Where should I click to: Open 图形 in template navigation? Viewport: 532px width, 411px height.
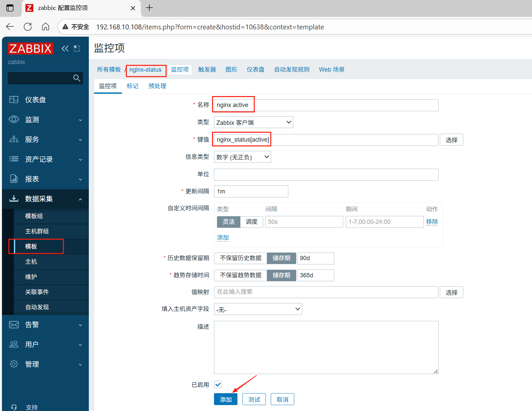[x=231, y=70]
